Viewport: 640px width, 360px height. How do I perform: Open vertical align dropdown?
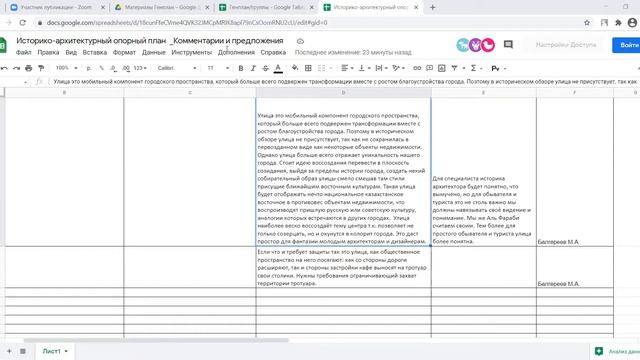[364, 68]
